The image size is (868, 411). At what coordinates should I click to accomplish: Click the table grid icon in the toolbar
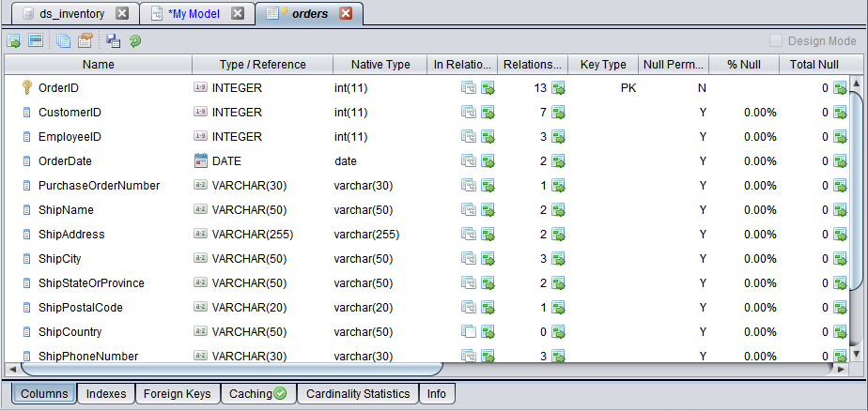pyautogui.click(x=36, y=40)
